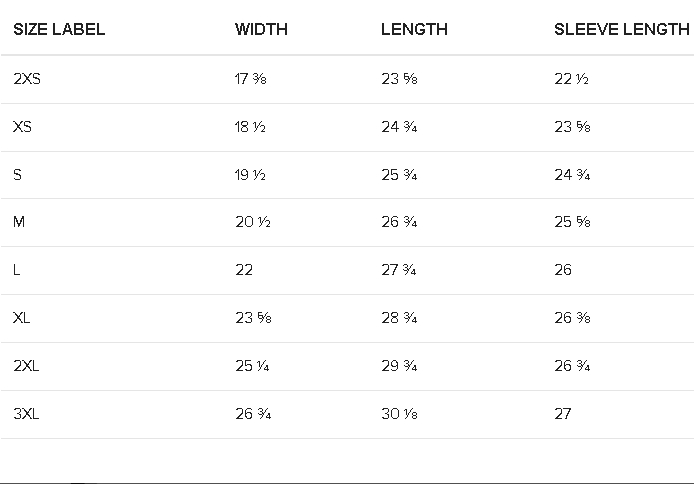This screenshot has height=484, width=694.
Task: Click the width value for size 2XS
Action: point(250,80)
